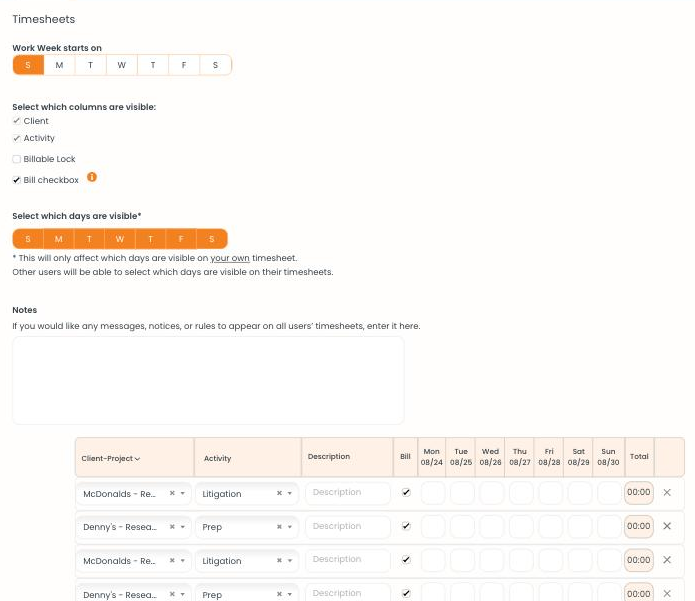Set work week start to Saturday
Viewport: 695px width, 601px height.
tap(215, 65)
